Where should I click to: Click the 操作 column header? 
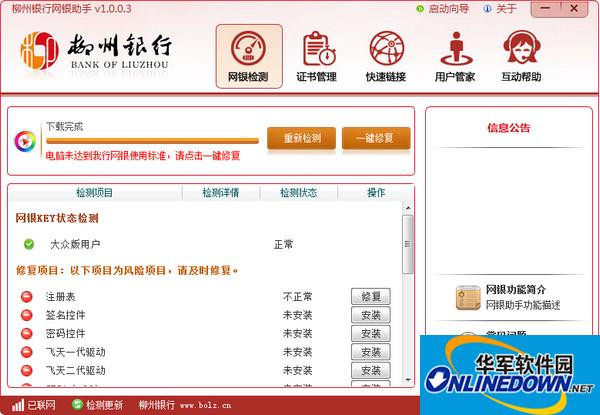click(x=376, y=192)
